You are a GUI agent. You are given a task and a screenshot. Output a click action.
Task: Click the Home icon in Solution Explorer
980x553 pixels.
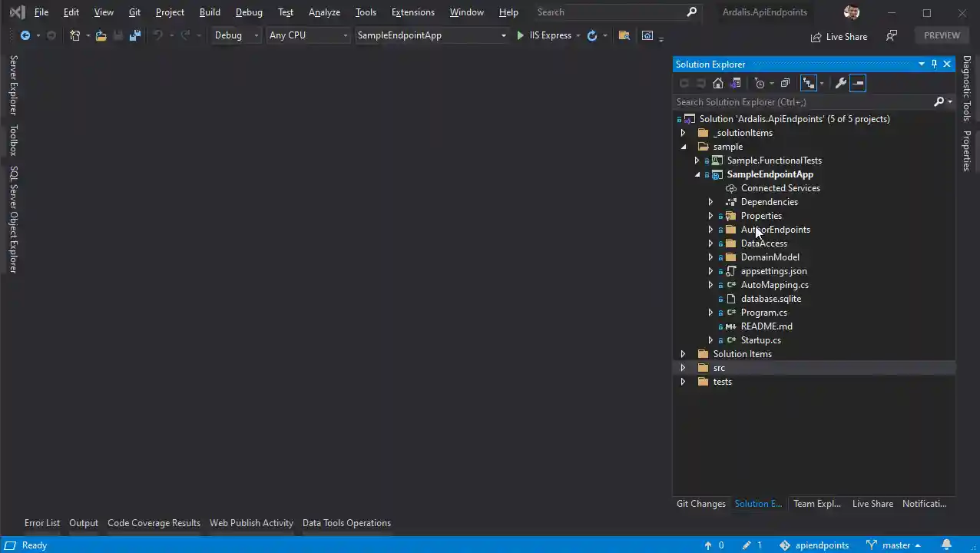tap(718, 83)
